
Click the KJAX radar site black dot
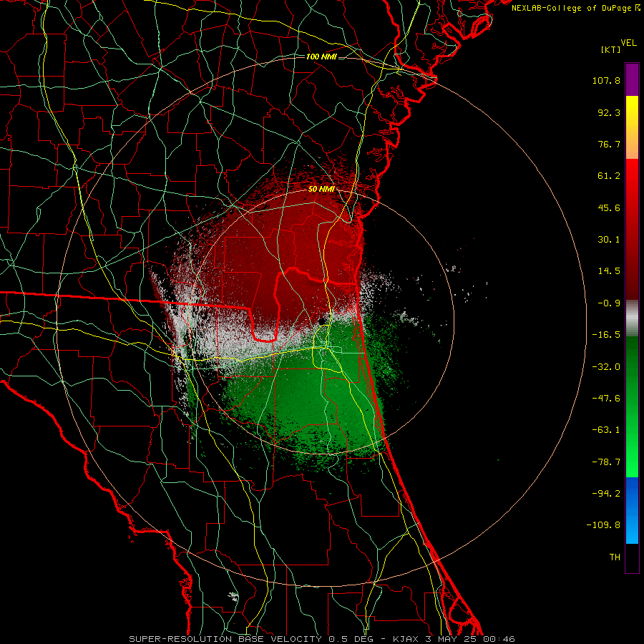point(321,321)
